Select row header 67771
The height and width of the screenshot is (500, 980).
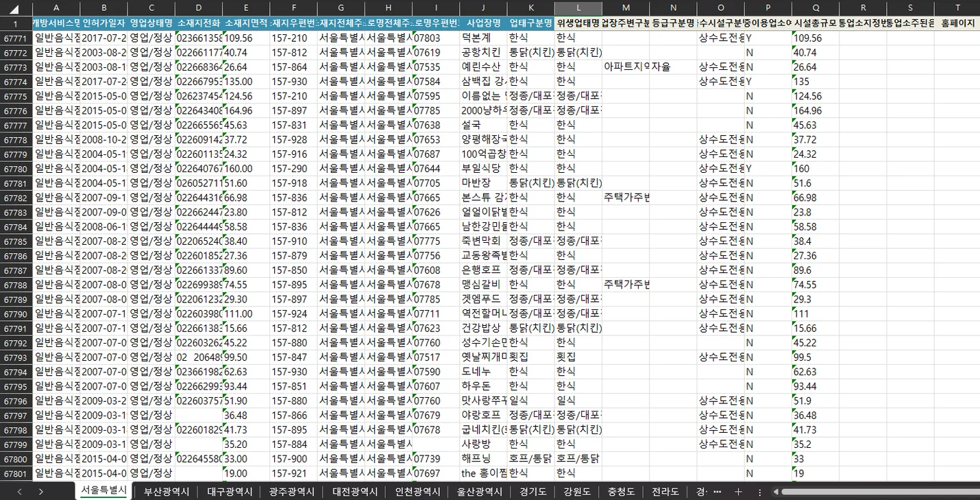(16, 38)
